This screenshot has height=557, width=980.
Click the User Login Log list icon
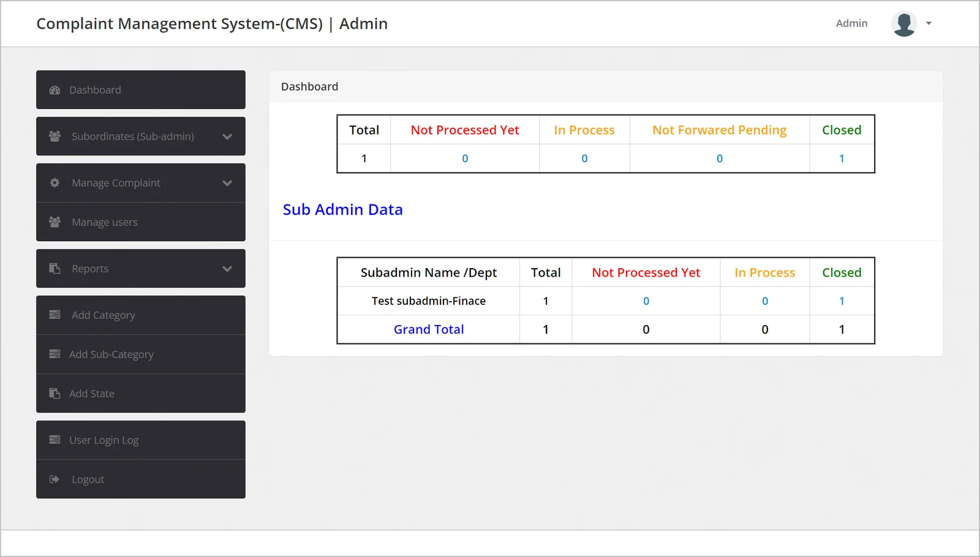[55, 440]
